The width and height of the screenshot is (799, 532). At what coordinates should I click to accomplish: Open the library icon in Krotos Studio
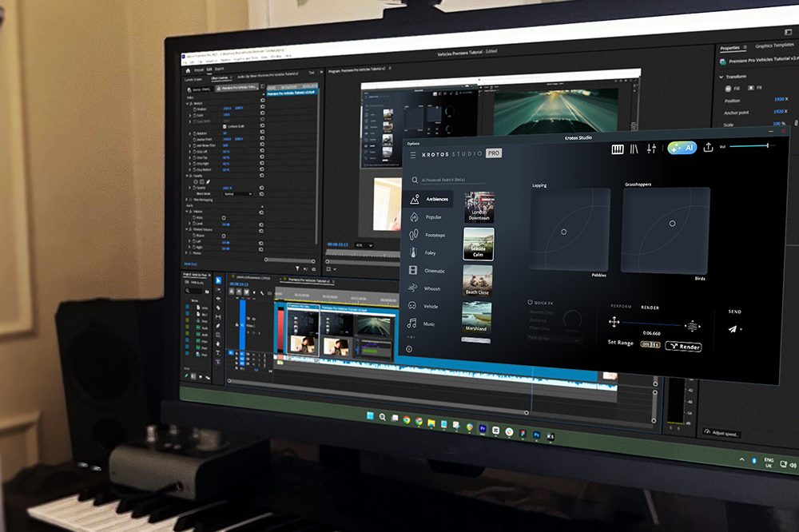(634, 149)
